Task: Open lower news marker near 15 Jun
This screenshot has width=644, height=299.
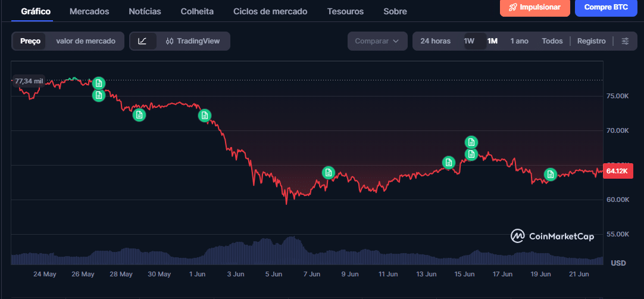Action: pos(471,154)
